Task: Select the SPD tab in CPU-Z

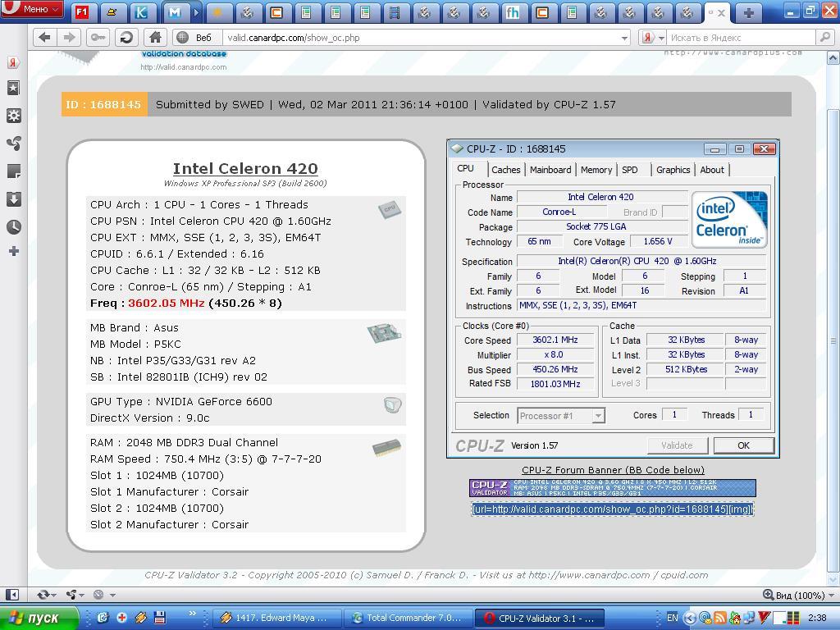Action: click(630, 170)
